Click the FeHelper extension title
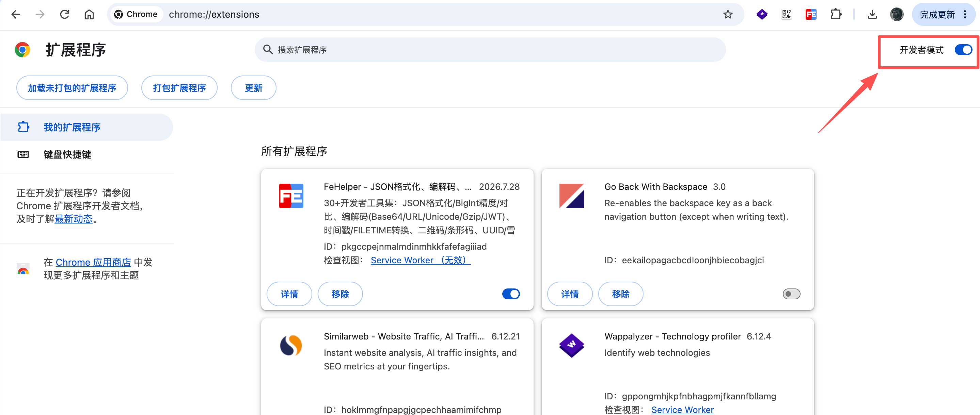 398,187
